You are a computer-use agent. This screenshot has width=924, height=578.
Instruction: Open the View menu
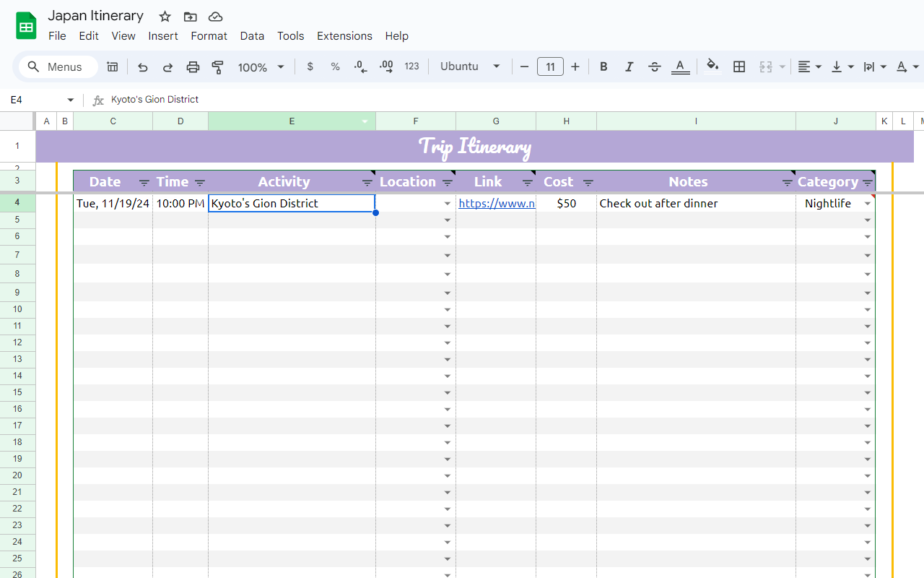coord(123,35)
